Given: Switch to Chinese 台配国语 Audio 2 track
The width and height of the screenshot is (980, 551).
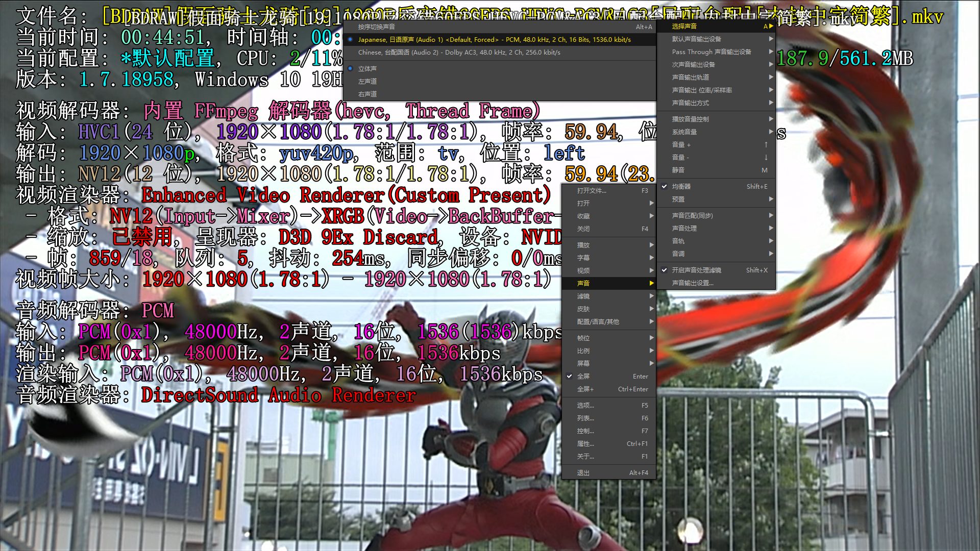Looking at the screenshot, I should 499,52.
